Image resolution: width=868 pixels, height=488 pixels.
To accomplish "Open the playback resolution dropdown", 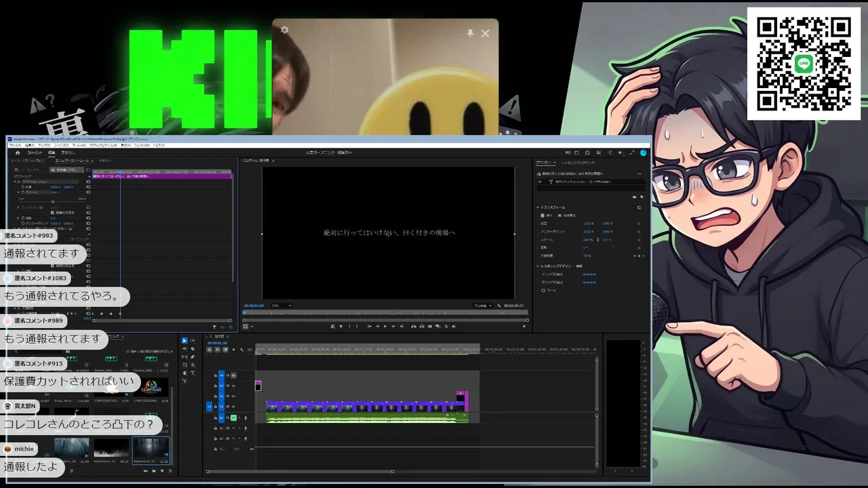I will click(483, 306).
